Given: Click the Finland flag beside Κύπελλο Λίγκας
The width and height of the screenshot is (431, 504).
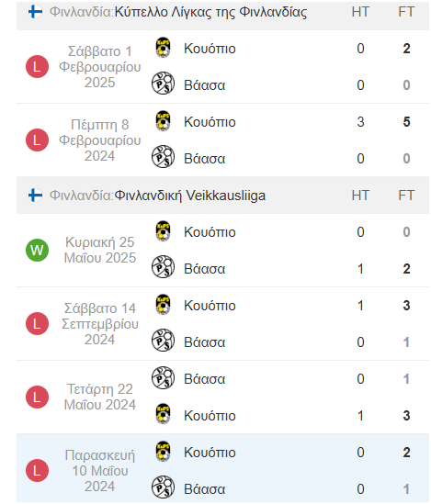Looking at the screenshot, I should click(x=35, y=12).
